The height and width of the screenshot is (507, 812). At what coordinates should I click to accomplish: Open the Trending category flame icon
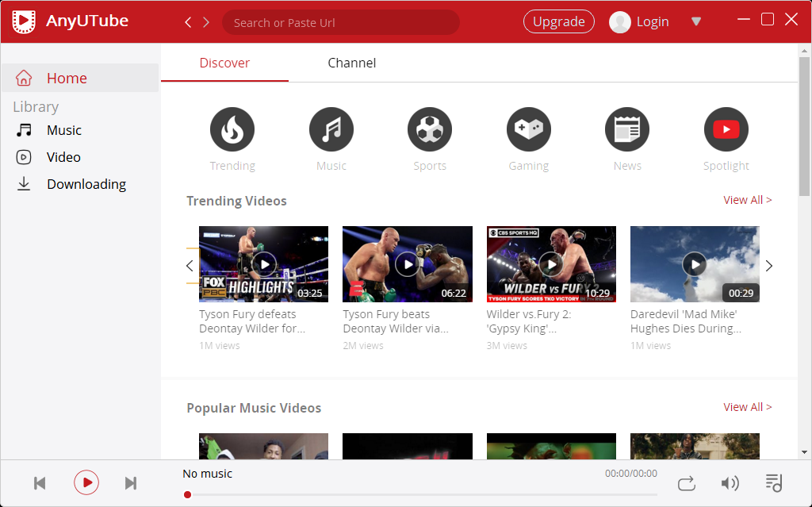pyautogui.click(x=232, y=129)
